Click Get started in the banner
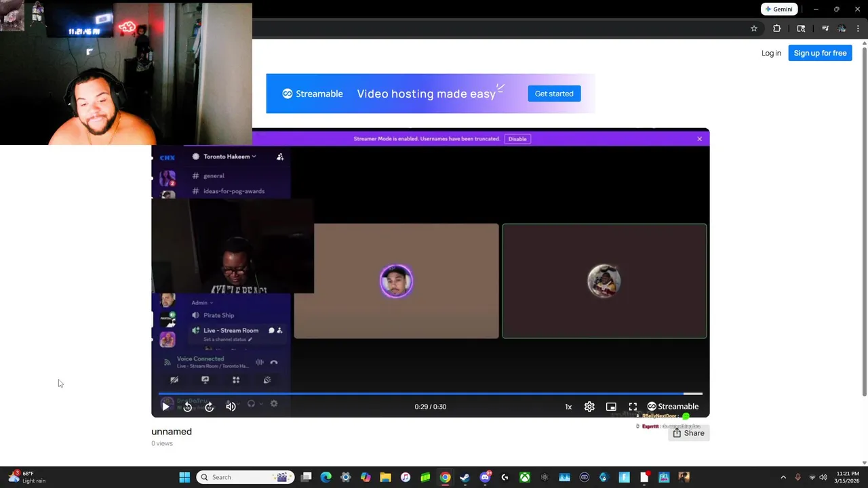 554,94
